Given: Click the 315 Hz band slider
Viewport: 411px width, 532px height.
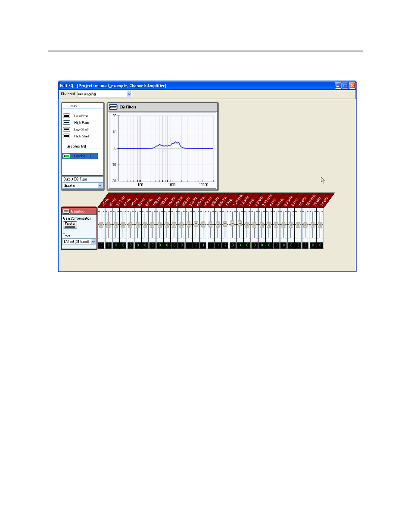Looking at the screenshot, I should (x=189, y=224).
